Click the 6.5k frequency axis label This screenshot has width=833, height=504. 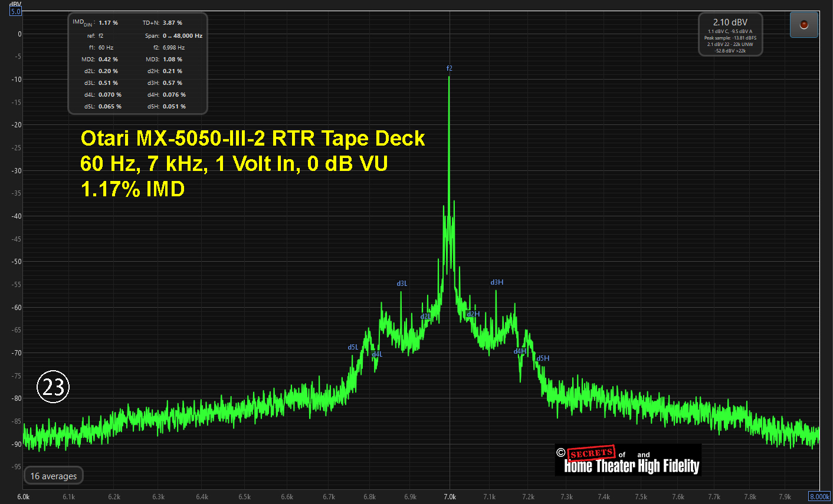pos(244,496)
